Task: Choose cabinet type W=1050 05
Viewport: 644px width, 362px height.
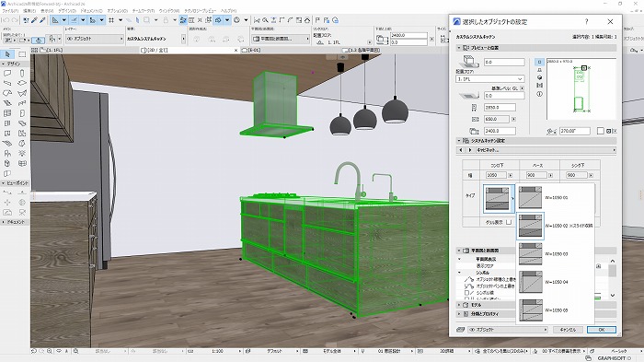Action: tap(556, 310)
